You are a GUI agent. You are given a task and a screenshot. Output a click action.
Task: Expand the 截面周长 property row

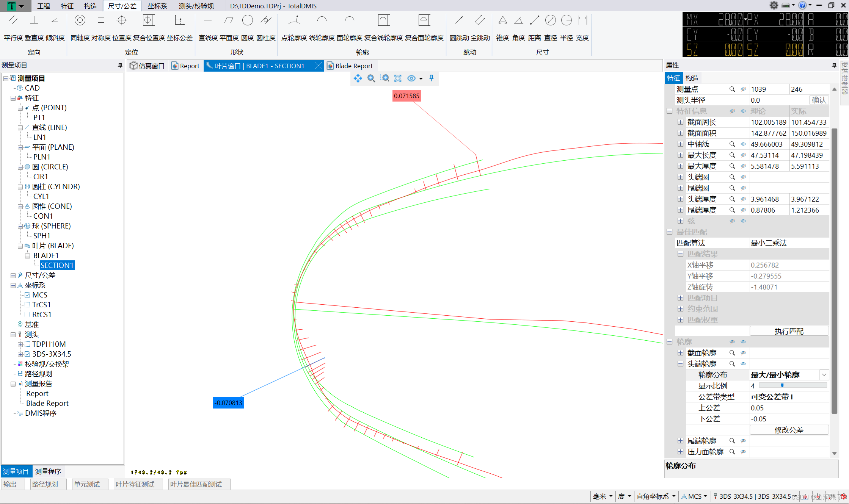point(681,122)
